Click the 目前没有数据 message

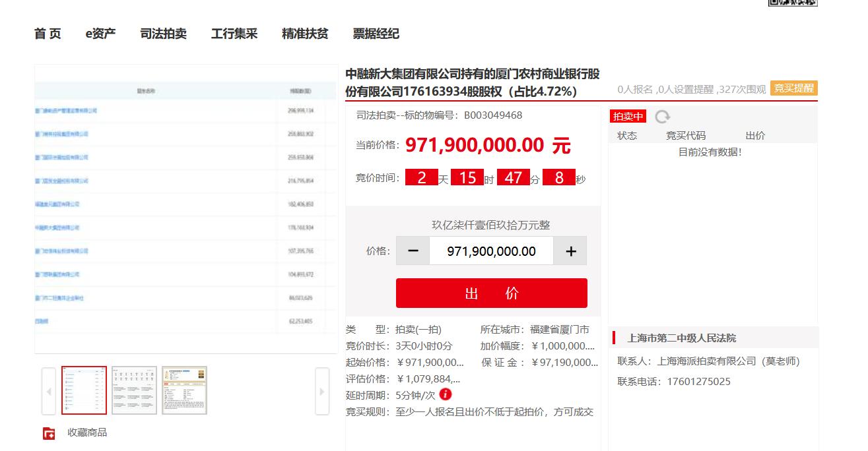click(710, 152)
